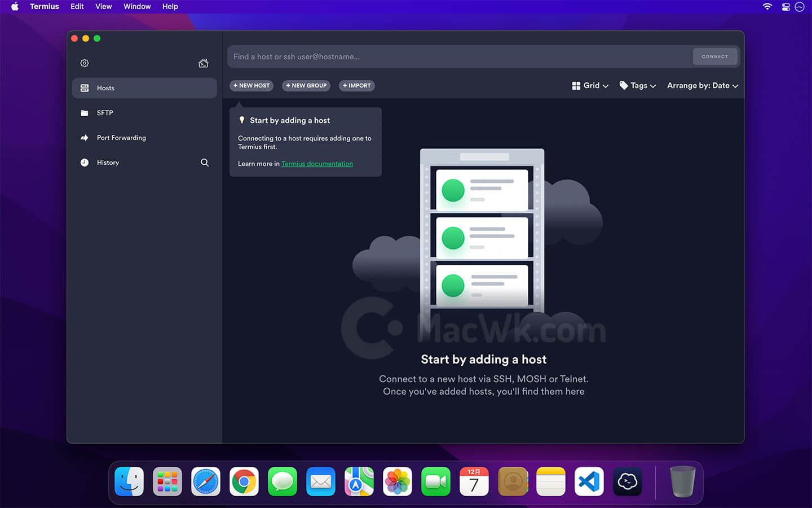The width and height of the screenshot is (812, 508).
Task: Open the Apple menu
Action: point(15,7)
